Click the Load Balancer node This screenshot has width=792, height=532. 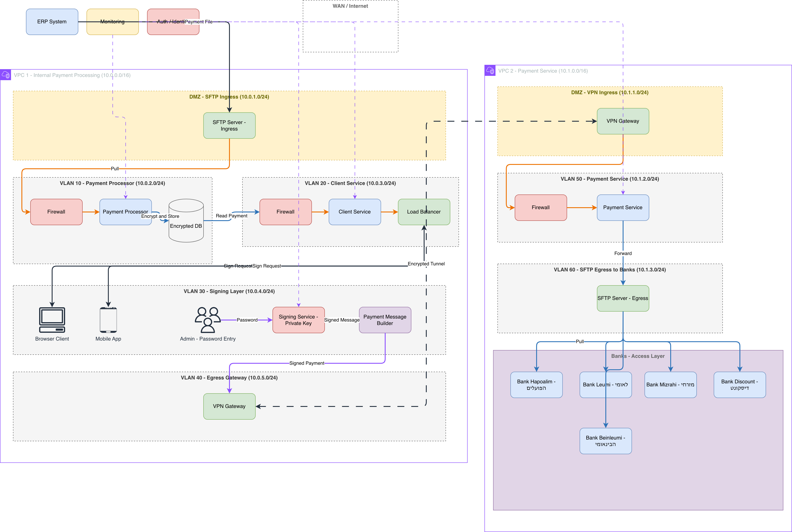[x=424, y=212]
